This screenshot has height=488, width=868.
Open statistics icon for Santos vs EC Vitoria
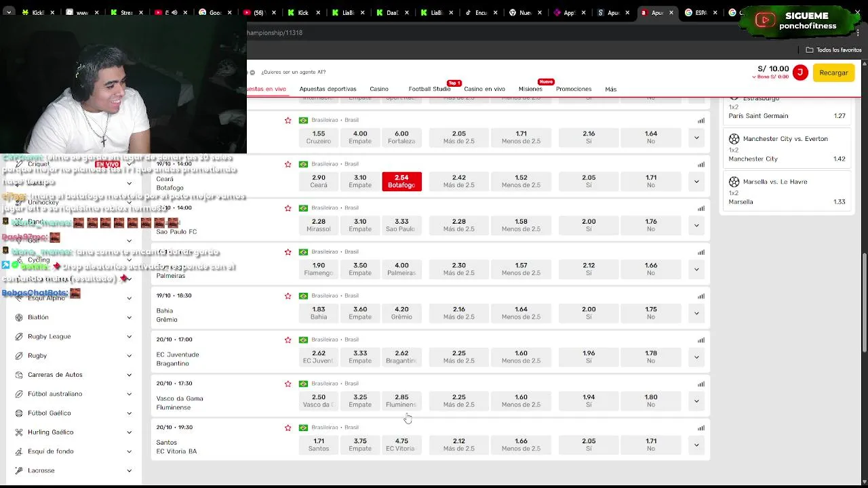click(x=701, y=428)
